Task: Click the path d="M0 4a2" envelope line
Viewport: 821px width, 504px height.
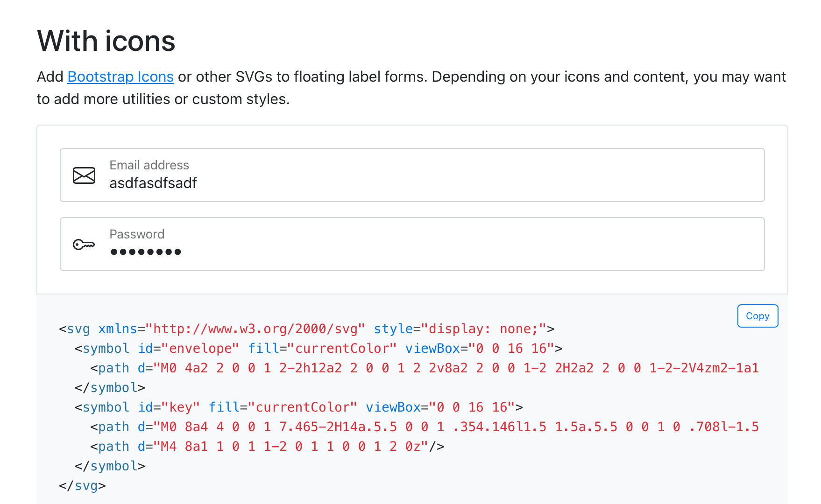Action: point(425,368)
